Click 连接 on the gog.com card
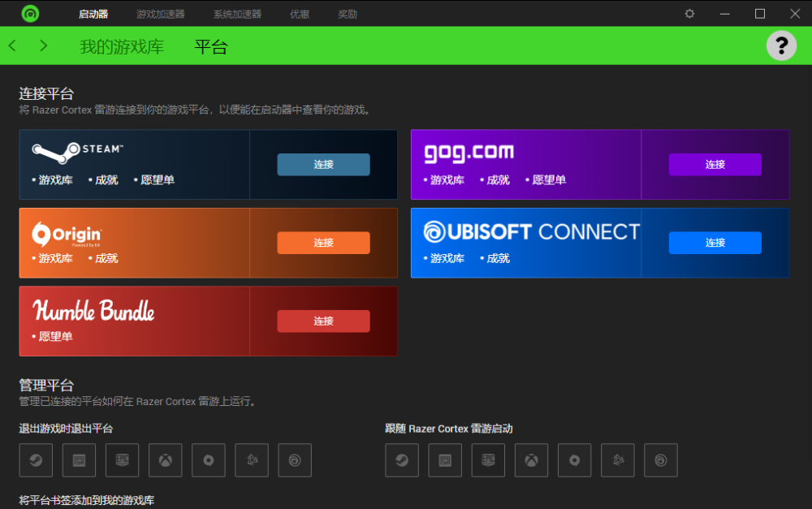The height and width of the screenshot is (509, 812). 715,164
